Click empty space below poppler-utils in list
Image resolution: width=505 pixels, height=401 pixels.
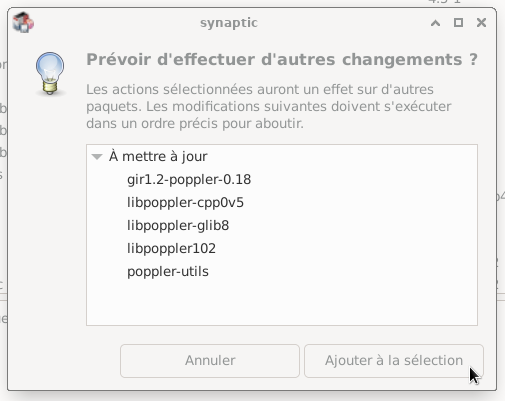coord(282,303)
